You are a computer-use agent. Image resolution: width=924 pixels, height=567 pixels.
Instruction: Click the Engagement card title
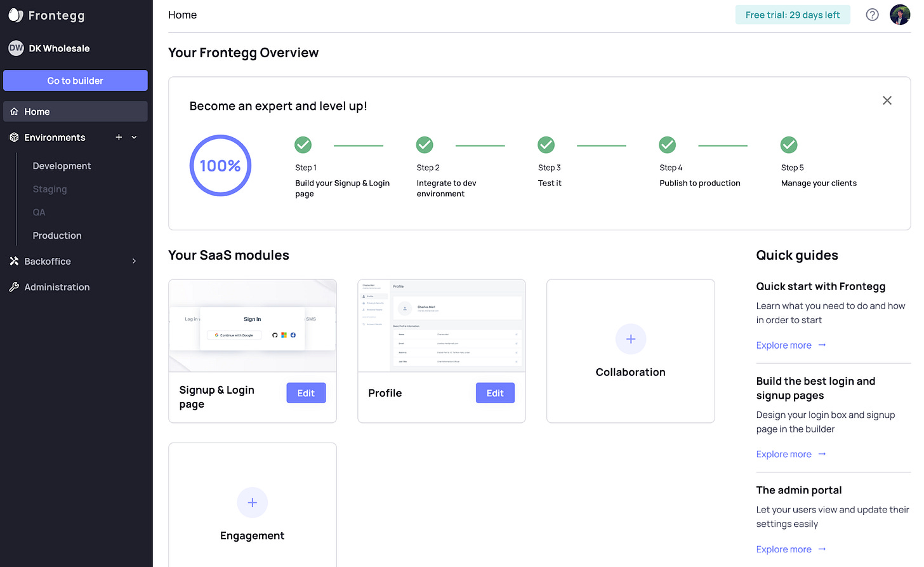point(253,536)
